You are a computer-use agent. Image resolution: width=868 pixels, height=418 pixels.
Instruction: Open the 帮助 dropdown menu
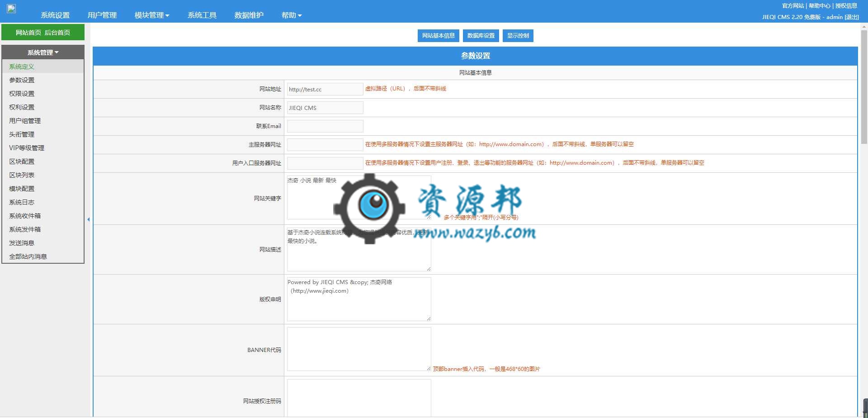tap(292, 15)
